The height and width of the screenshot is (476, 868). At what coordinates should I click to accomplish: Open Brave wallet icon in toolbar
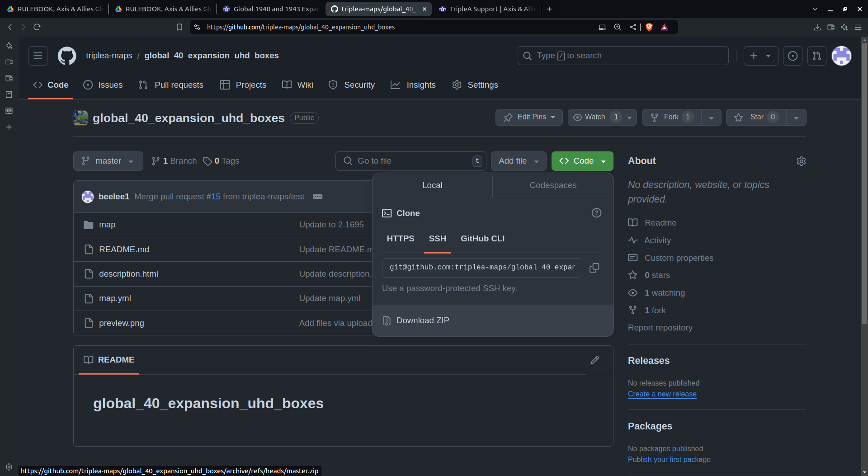830,27
